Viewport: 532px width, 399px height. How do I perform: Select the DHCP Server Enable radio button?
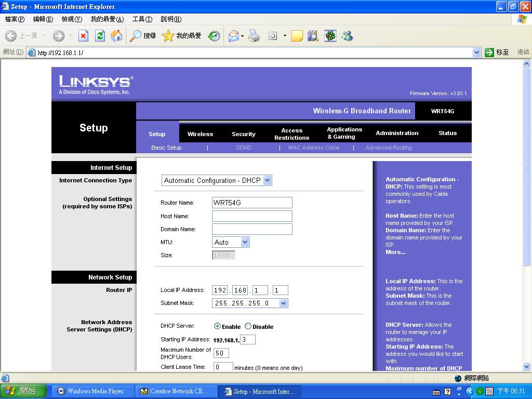point(218,326)
